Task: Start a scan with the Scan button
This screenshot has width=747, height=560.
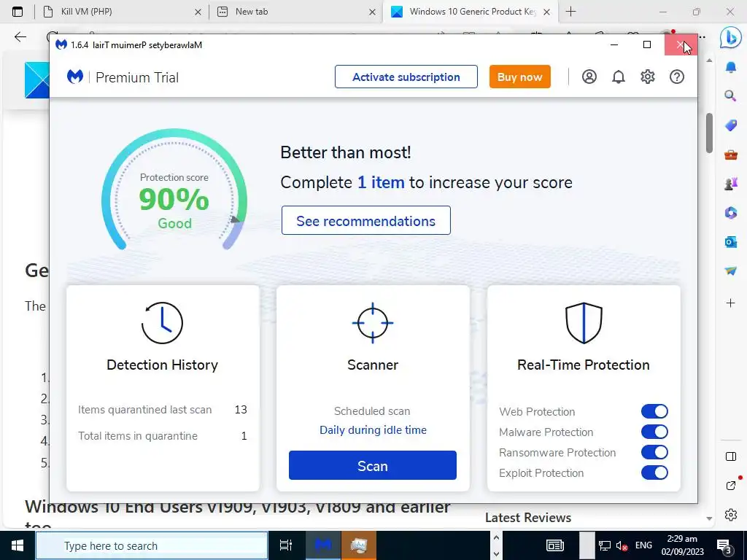Action: click(373, 465)
